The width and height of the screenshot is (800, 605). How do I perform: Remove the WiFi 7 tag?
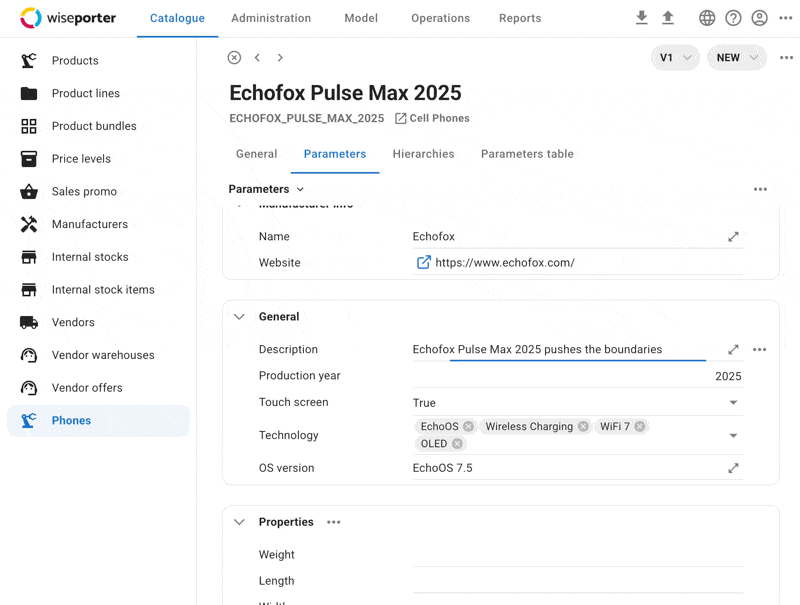click(x=640, y=426)
